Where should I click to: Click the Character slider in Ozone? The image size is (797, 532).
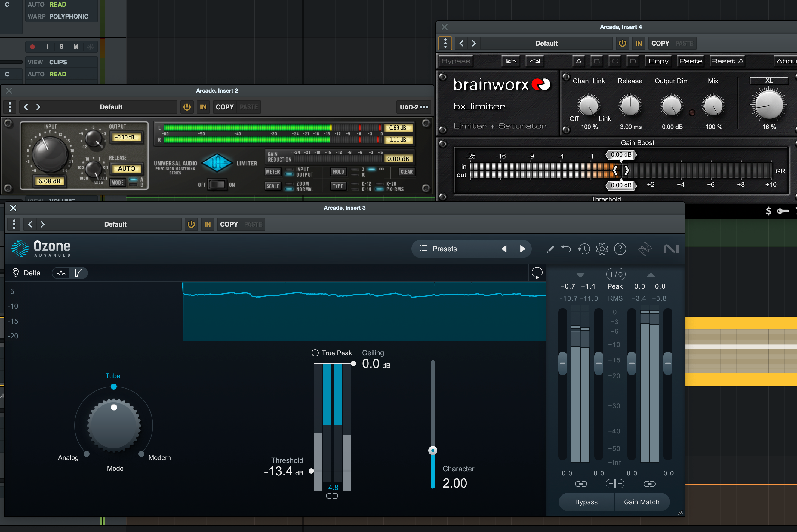pos(432,450)
